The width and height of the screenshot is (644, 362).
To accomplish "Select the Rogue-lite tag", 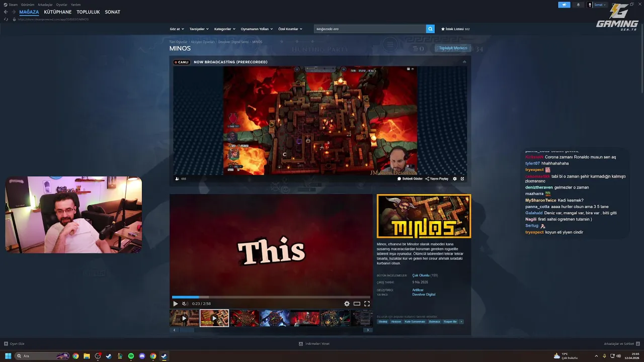I will [x=450, y=322].
